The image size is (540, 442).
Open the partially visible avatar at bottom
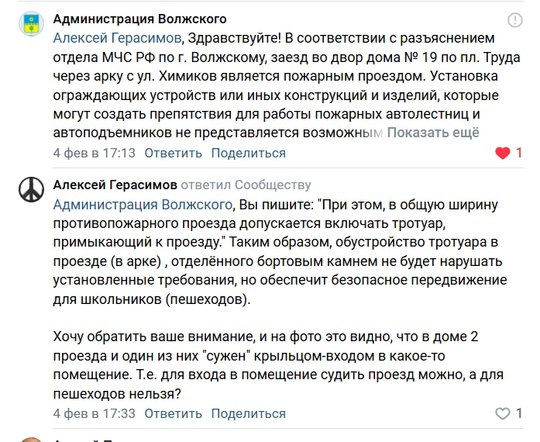pyautogui.click(x=31, y=440)
